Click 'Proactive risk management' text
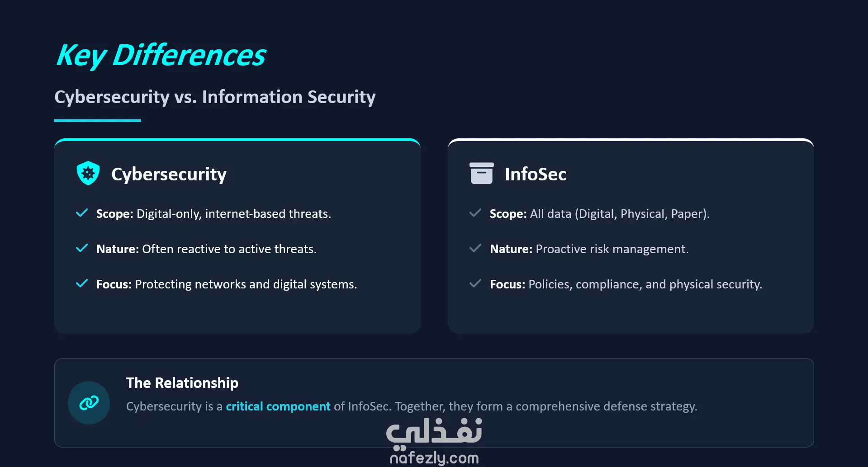Screen dimensions: 868x467 click(612, 249)
